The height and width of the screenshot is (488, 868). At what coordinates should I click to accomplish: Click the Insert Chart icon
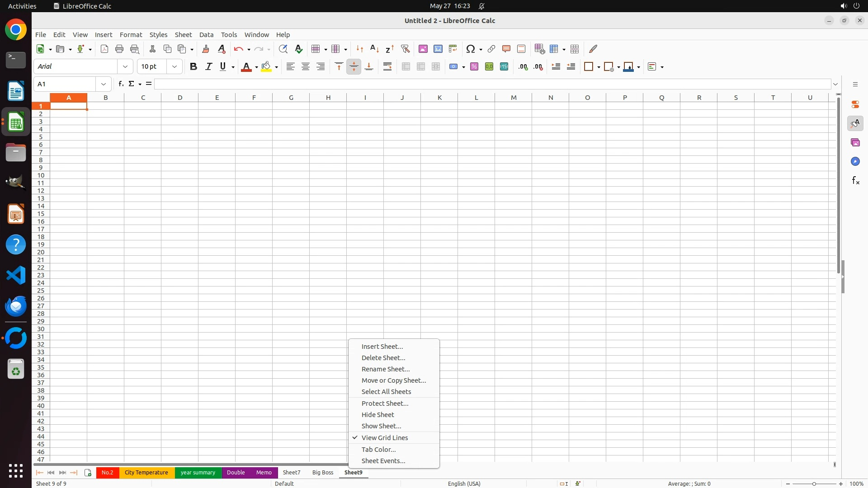(x=438, y=49)
